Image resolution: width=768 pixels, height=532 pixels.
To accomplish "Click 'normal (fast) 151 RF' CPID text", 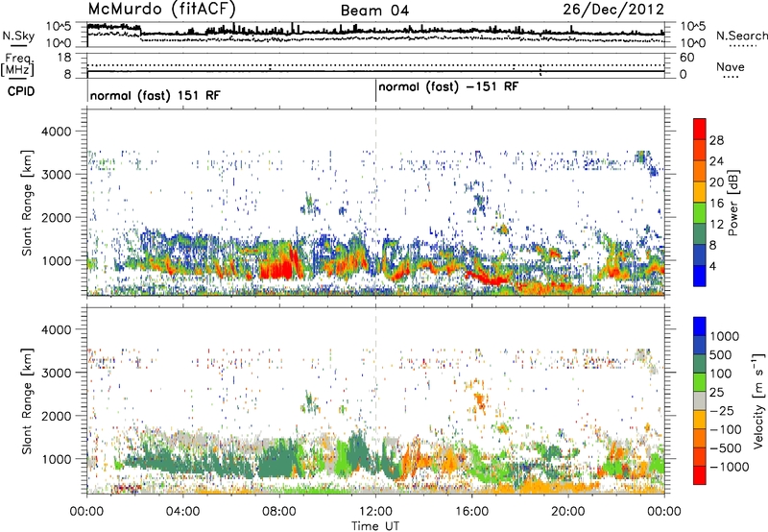I will [x=156, y=95].
